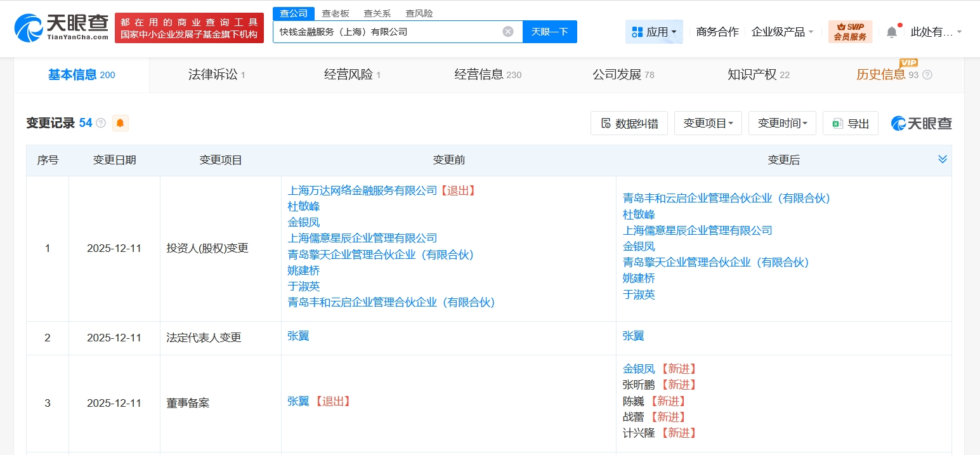Open SVIP 会员服务 badge
Image resolution: width=980 pixels, height=455 pixels.
pyautogui.click(x=850, y=31)
